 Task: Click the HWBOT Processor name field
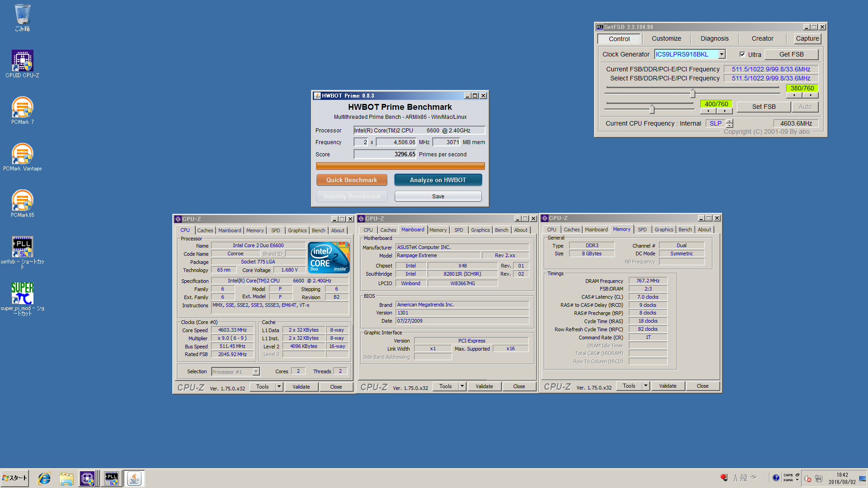coord(419,131)
